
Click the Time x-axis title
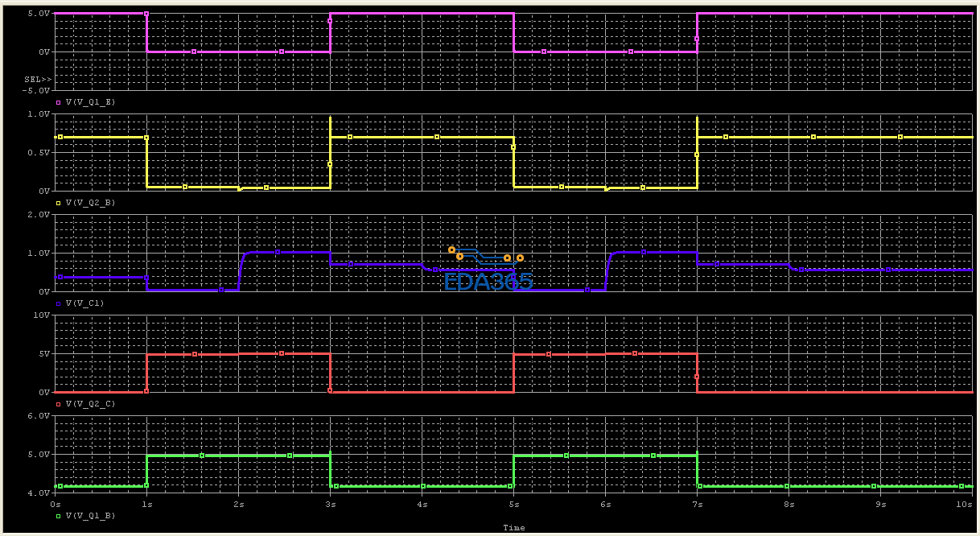(x=513, y=528)
